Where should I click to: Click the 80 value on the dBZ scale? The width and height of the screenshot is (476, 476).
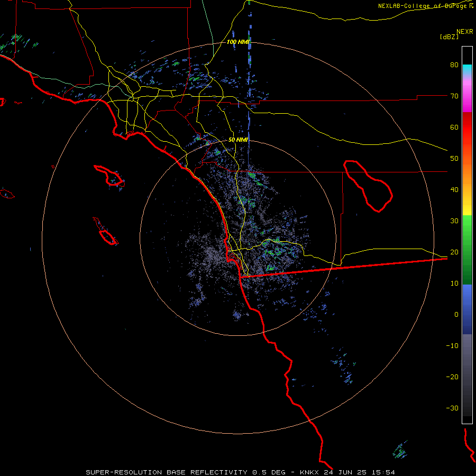[454, 65]
